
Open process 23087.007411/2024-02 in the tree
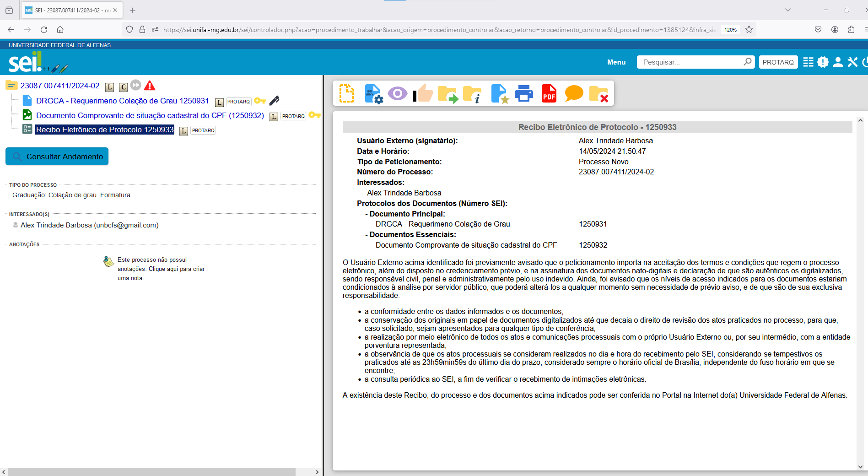(x=60, y=86)
